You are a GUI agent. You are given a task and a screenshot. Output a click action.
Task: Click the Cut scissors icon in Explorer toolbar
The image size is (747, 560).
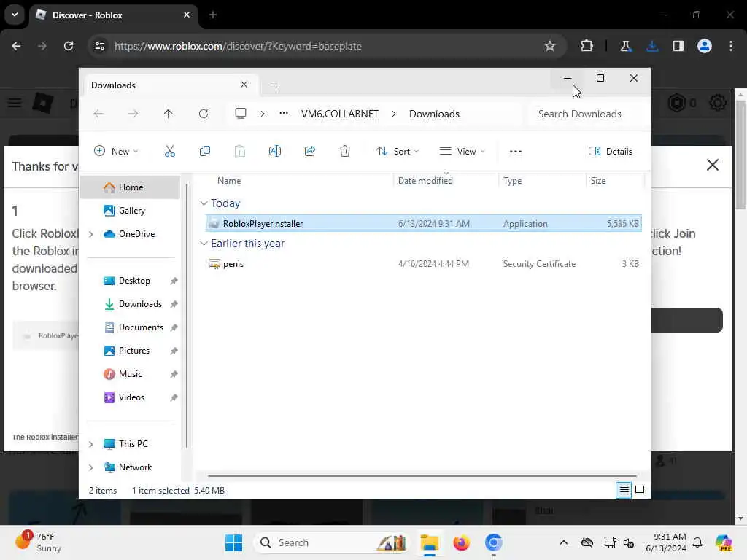(x=169, y=152)
